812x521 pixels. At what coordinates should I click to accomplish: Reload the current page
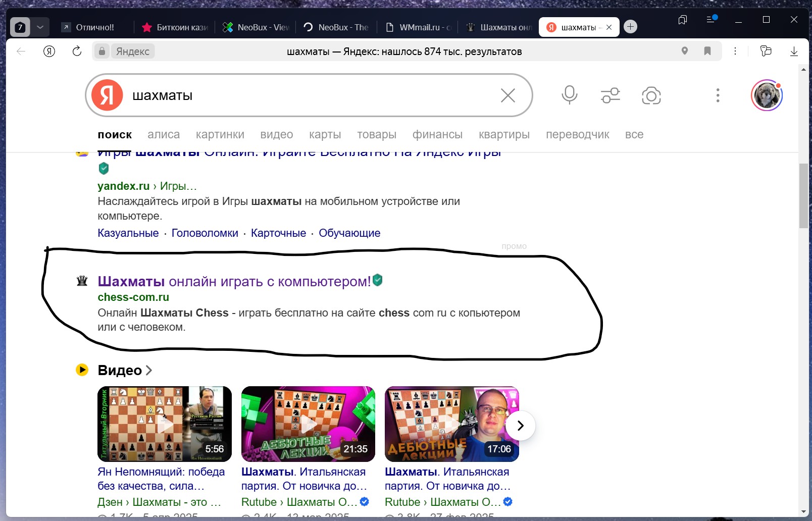(77, 51)
